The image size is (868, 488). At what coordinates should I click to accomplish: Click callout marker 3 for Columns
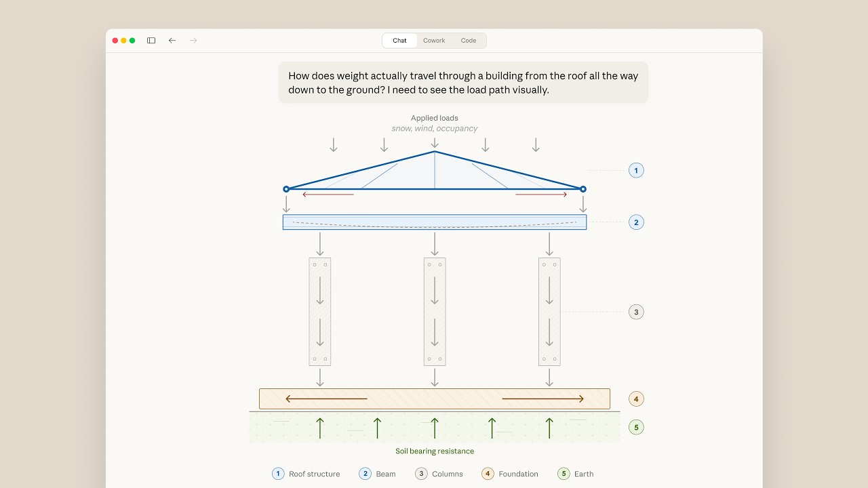(635, 311)
